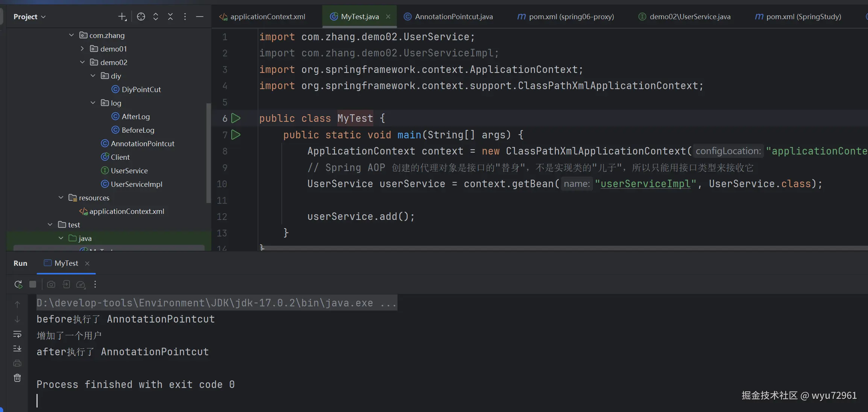Open DiyPointCut class in project tree
This screenshot has height=412, width=868.
(x=141, y=89)
